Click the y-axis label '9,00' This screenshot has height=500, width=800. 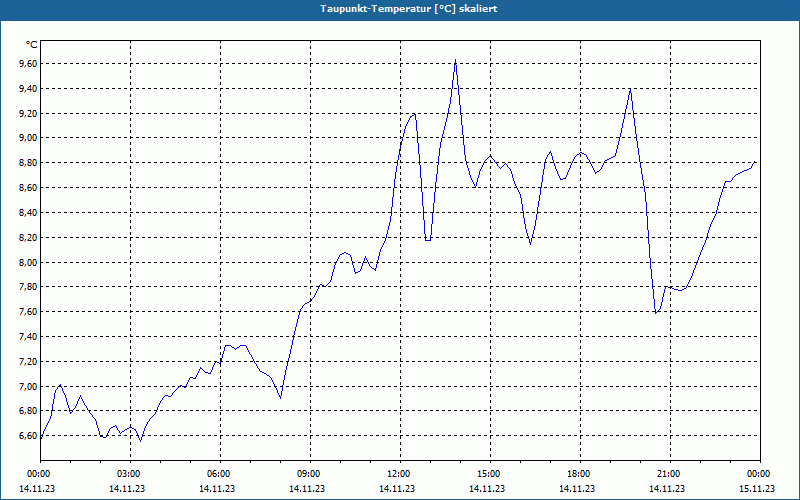pyautogui.click(x=29, y=138)
